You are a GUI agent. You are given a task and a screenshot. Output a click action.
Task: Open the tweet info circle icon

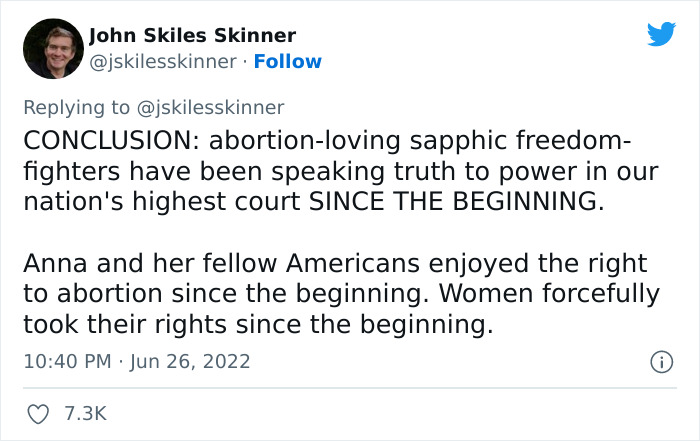(x=660, y=361)
